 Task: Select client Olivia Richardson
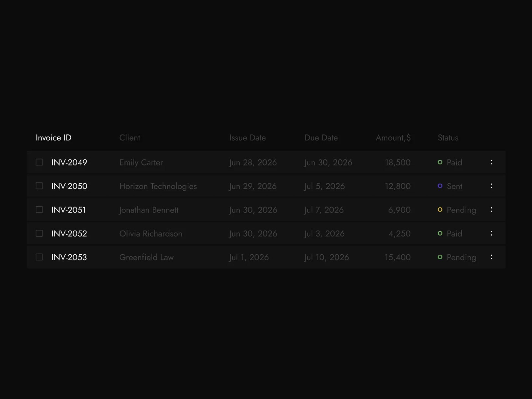coord(151,234)
